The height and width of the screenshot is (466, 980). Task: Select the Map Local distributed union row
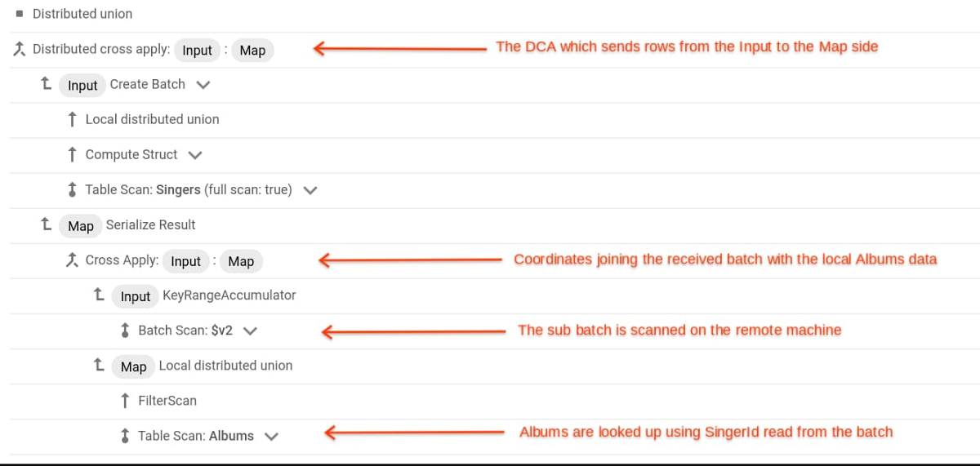click(x=495, y=366)
